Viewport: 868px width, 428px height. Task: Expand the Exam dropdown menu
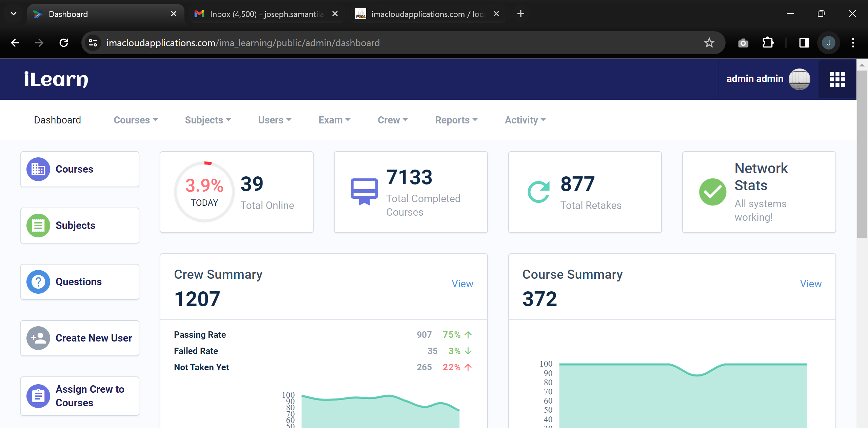pyautogui.click(x=334, y=120)
